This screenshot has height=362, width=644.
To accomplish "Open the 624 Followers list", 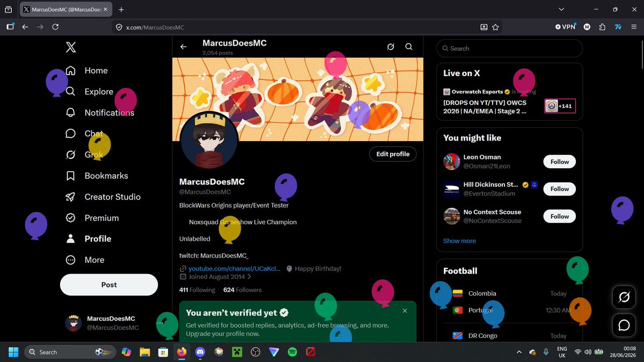I will tap(243, 290).
